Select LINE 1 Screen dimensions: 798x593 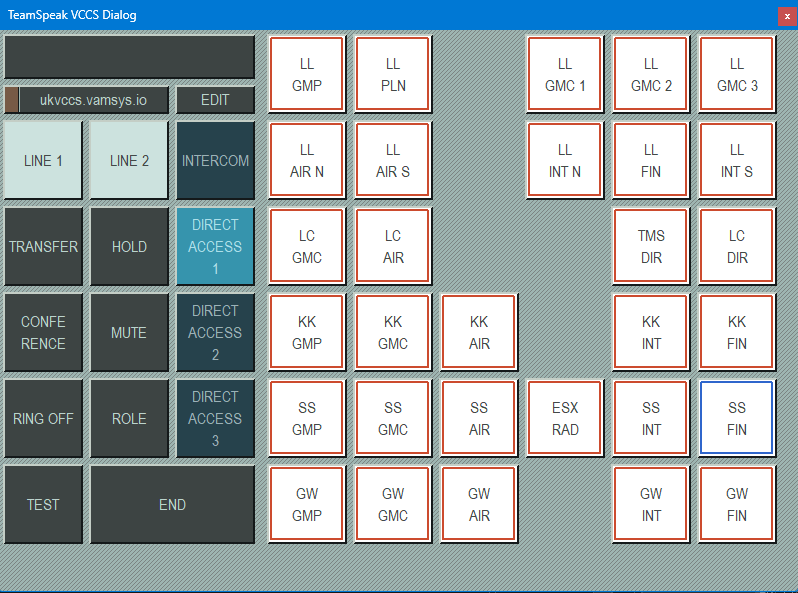click(x=43, y=161)
